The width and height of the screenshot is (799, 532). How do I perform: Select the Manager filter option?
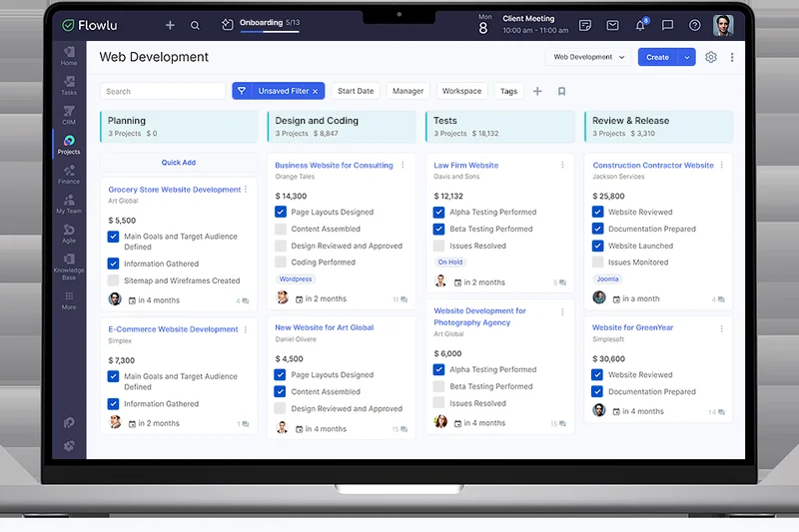(x=407, y=91)
